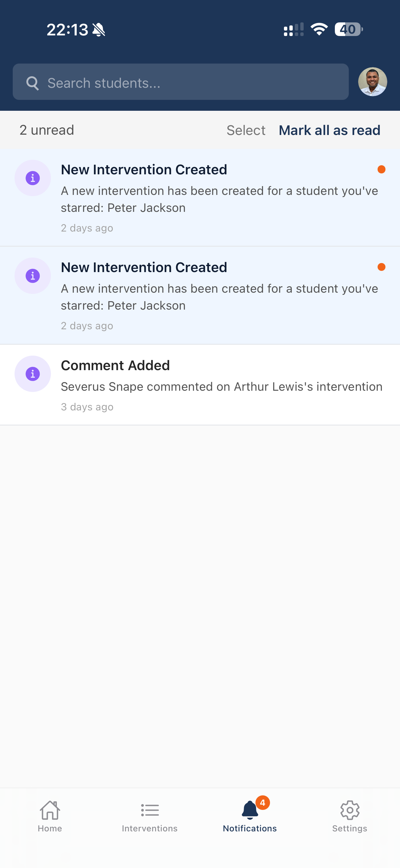Tap the Severus Snape comment message text
This screenshot has height=868, width=400.
pos(221,386)
